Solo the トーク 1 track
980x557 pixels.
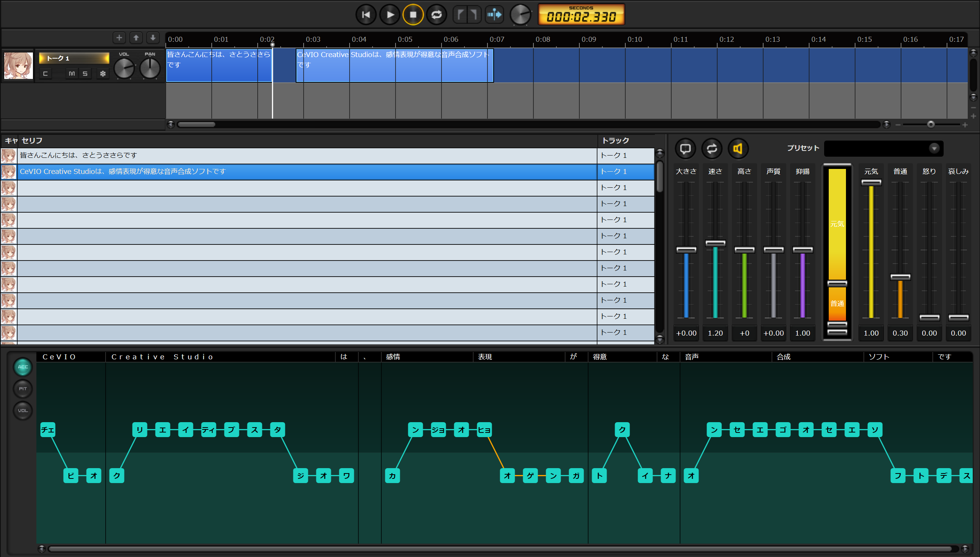(x=85, y=74)
